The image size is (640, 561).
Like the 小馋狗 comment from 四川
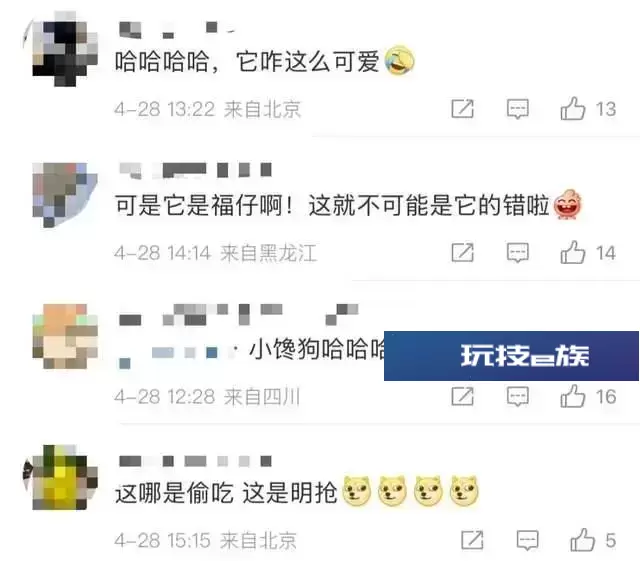coord(573,396)
